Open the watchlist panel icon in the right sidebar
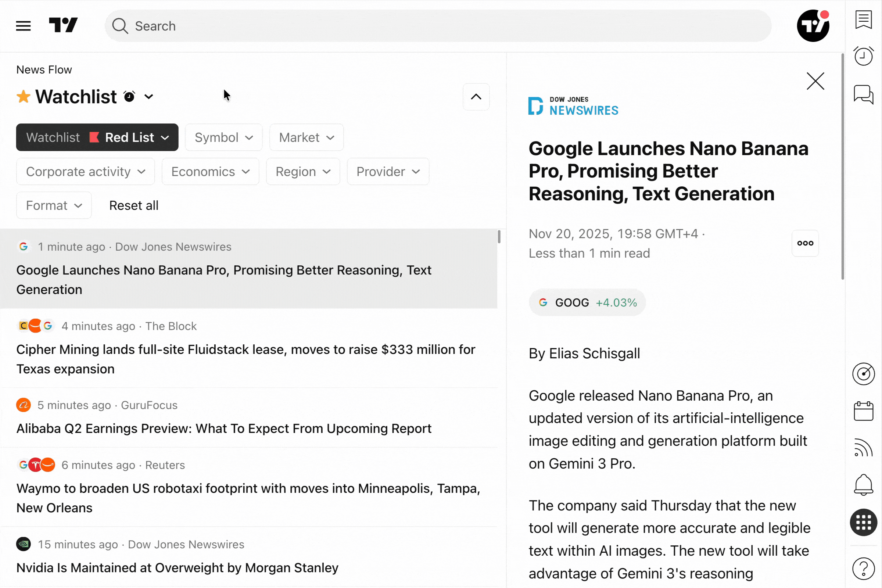 (863, 20)
